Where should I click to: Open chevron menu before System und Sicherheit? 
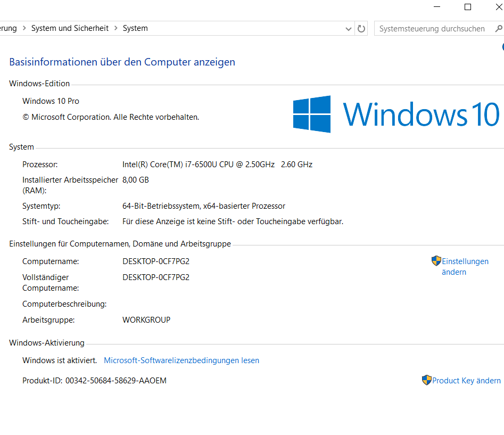pyautogui.click(x=24, y=28)
